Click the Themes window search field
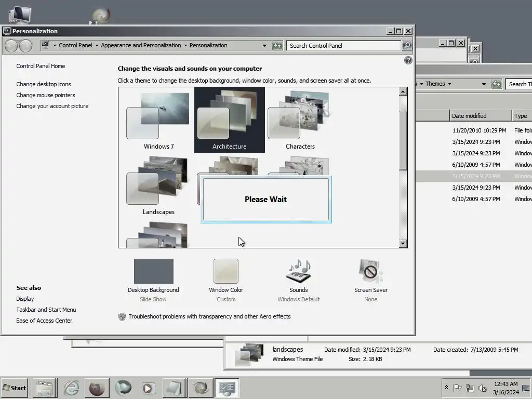Screen dimensions: 532x399 tap(519, 84)
